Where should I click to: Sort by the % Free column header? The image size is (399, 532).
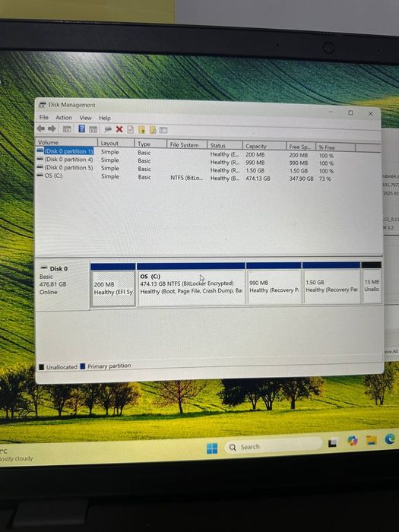tap(336, 147)
